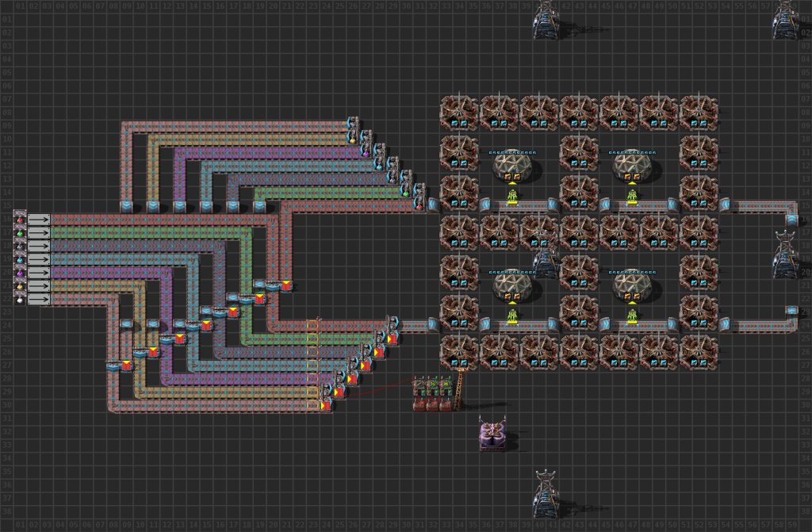Click the upper-left beacon dome
The width and height of the screenshot is (812, 532).
512,166
